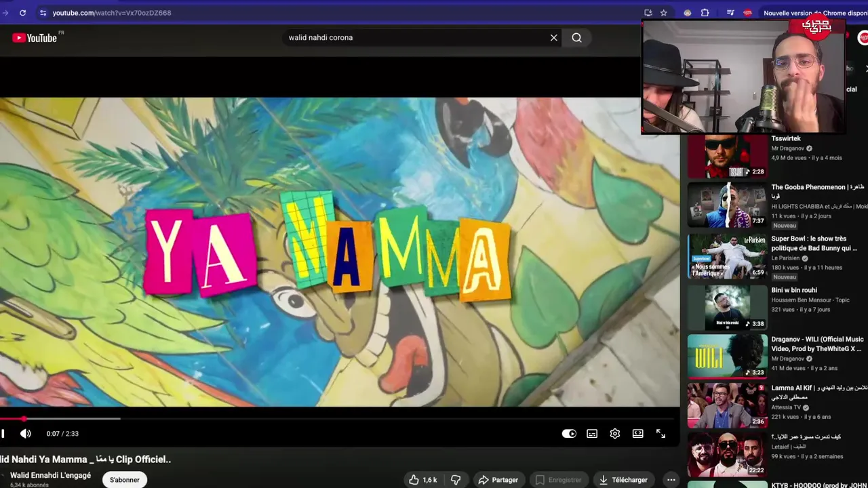Open the Super Bowl Bad Bunny video thumbnail
This screenshot has width=868, height=488.
pos(728,257)
